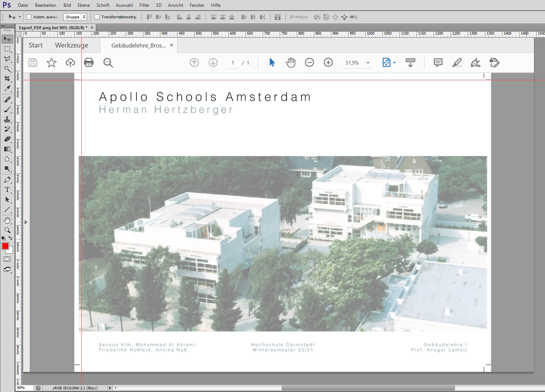
Task: Click the 3D camera zoom icon
Action: 353,17
